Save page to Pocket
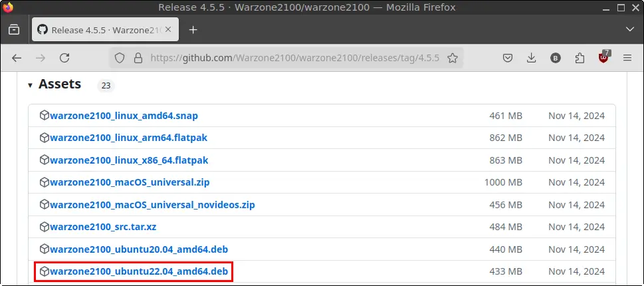Viewport: 644px width, 286px height. [508, 58]
